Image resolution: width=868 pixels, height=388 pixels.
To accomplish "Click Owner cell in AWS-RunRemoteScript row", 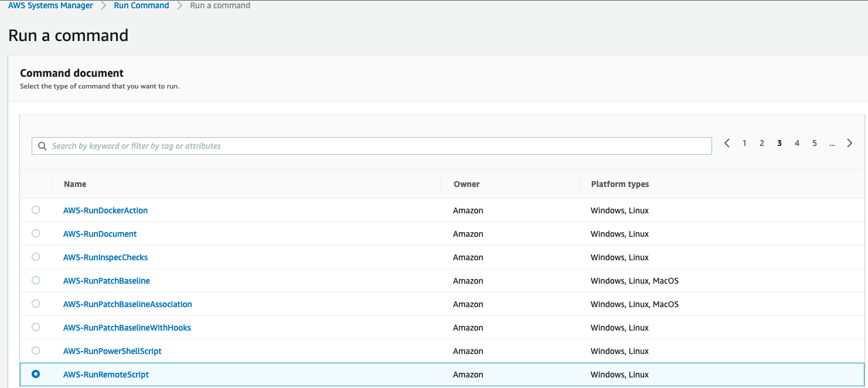I will [468, 375].
